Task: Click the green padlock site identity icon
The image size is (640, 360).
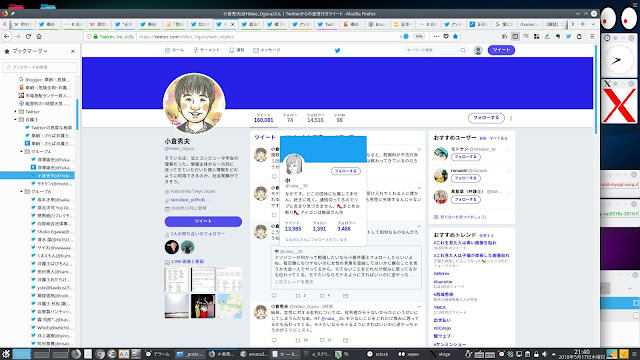Action: point(96,36)
